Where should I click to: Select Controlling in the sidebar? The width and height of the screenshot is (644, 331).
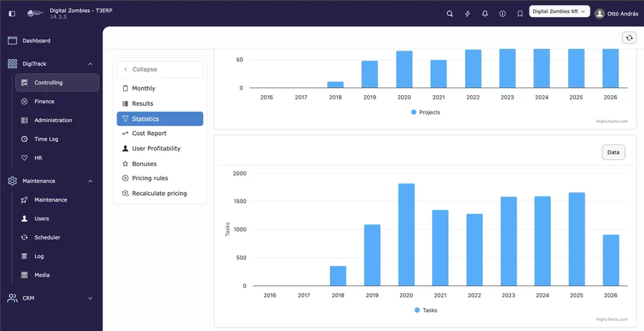tap(57, 82)
